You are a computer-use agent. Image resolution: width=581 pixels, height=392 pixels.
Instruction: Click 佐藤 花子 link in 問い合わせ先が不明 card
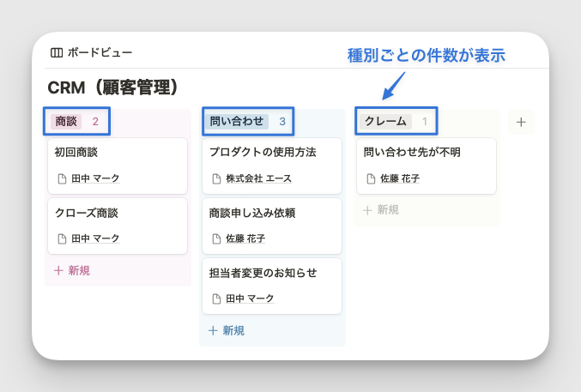400,178
